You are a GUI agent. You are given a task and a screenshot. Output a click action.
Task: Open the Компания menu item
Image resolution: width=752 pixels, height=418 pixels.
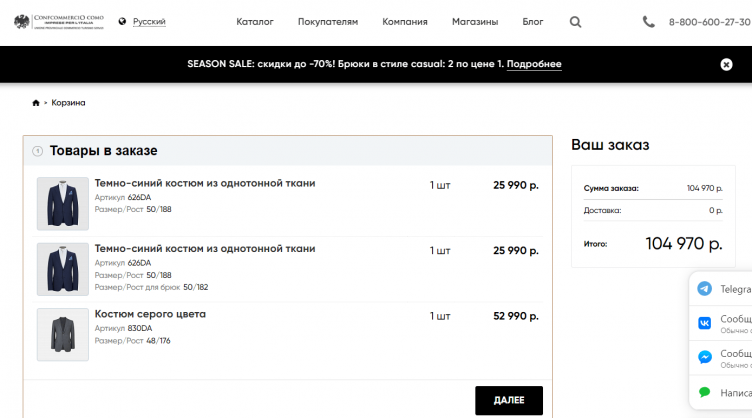405,22
